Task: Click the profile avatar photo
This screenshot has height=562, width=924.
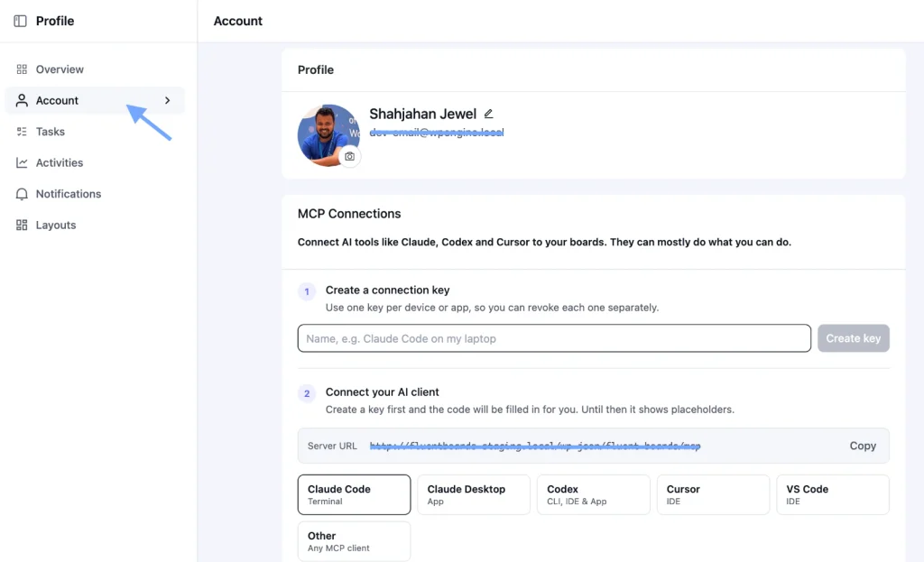Action: tap(327, 135)
